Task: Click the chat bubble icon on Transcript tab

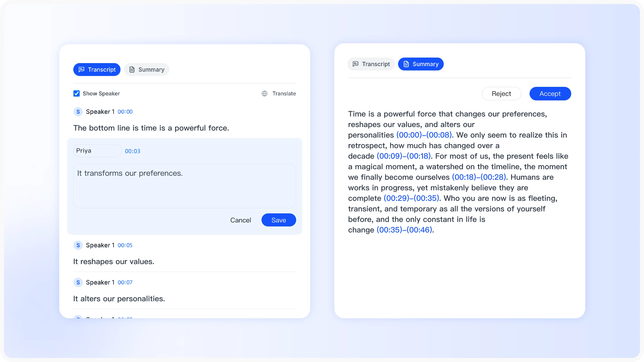Action: point(81,69)
